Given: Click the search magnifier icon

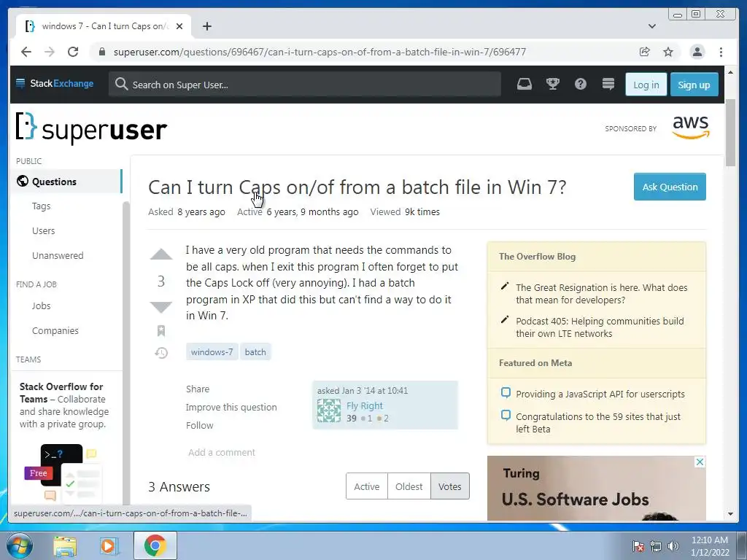Looking at the screenshot, I should tap(122, 85).
